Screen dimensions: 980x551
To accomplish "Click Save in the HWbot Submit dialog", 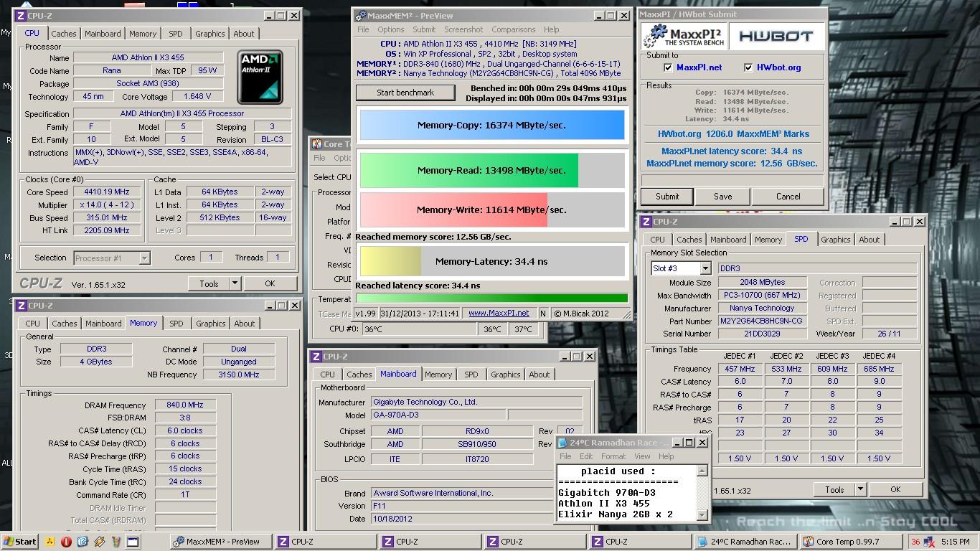I will 723,197.
